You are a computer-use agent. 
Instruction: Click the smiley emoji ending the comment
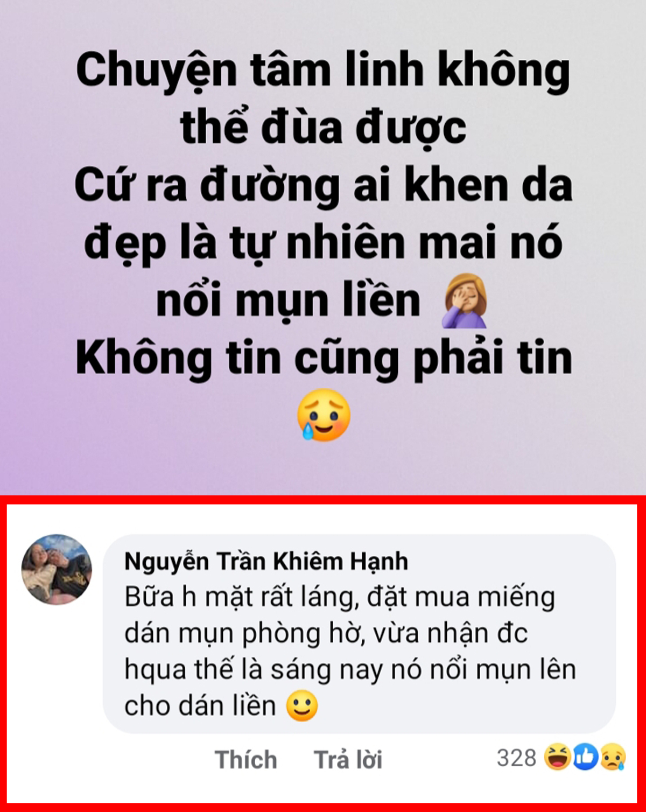pyautogui.click(x=302, y=705)
